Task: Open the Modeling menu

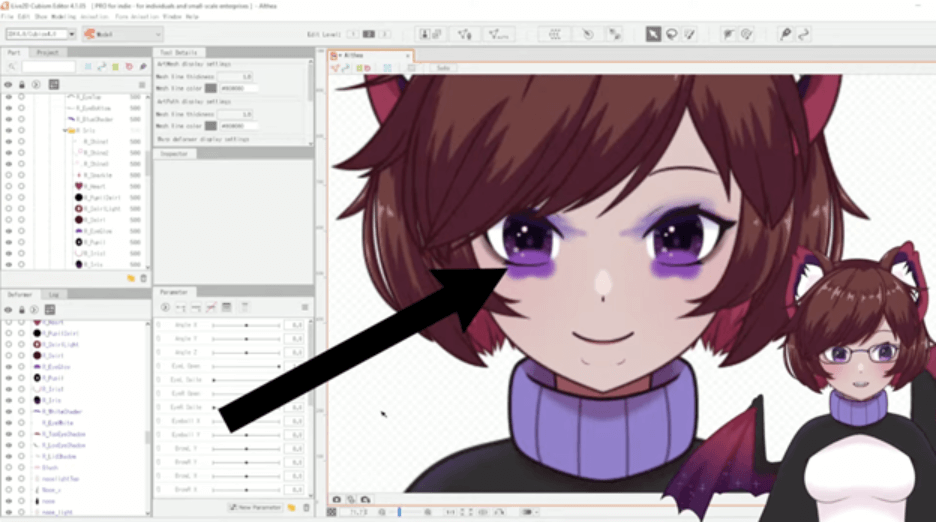Action: 63,17
